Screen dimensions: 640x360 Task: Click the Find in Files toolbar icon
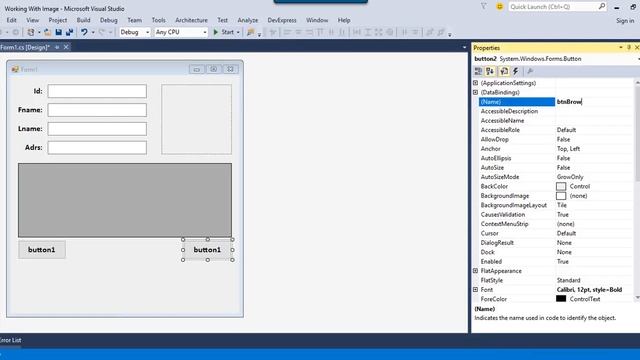tap(251, 32)
